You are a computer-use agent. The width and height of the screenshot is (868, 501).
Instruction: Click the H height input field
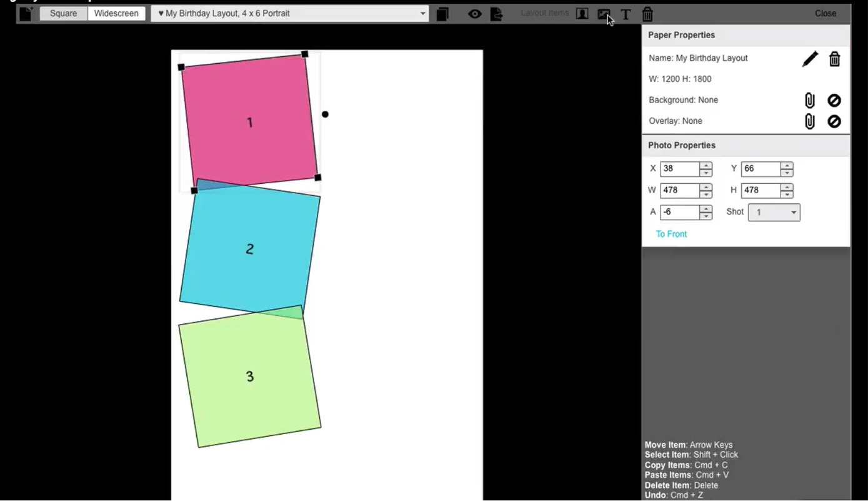[x=761, y=190]
